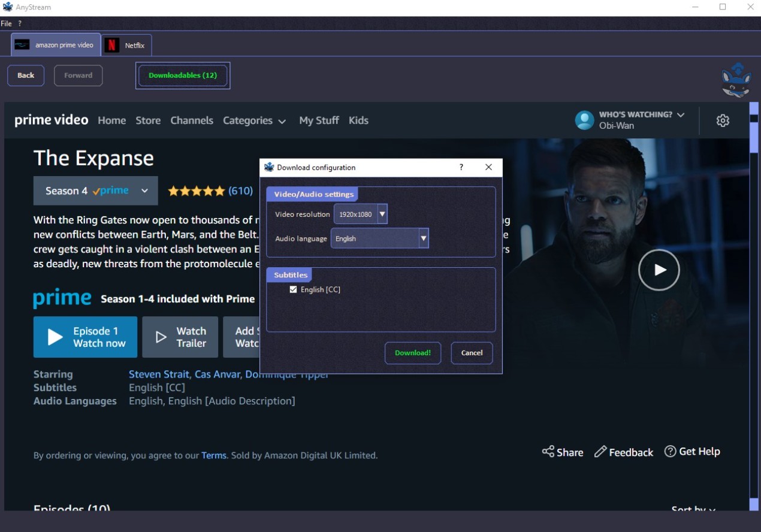Click the dialog's question mark help button

coord(461,168)
